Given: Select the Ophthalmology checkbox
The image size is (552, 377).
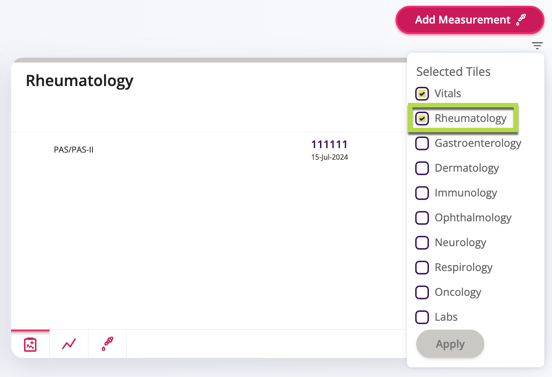Looking at the screenshot, I should pos(422,218).
